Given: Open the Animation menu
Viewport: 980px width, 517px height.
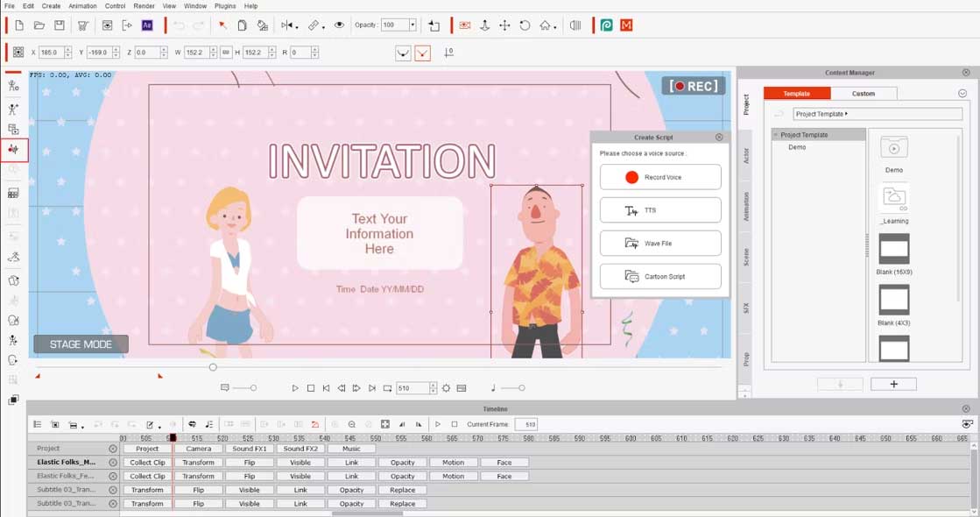Looking at the screenshot, I should click(x=82, y=6).
